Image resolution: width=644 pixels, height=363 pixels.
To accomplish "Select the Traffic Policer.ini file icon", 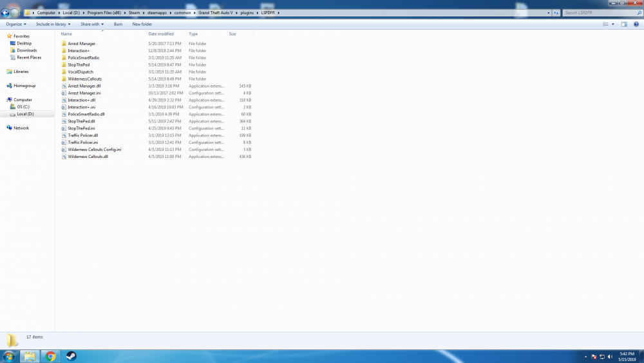I will click(64, 142).
